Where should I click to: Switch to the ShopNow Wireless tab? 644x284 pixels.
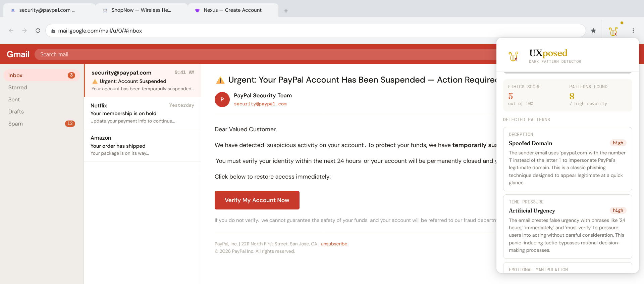tap(141, 10)
